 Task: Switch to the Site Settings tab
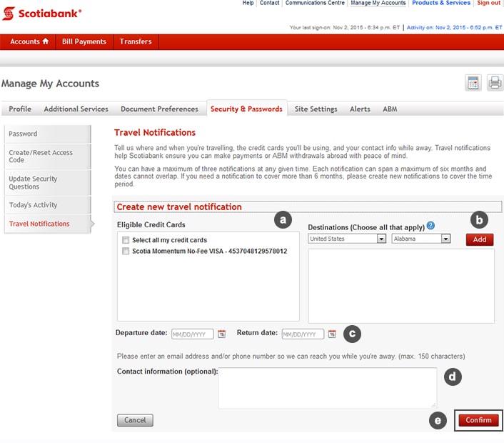tap(316, 109)
